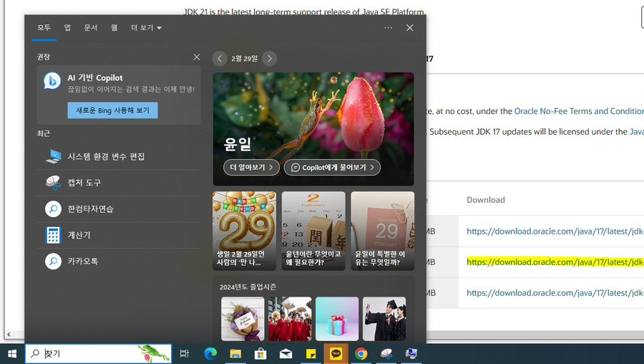644x364 pixels.
Task: Open the 윤년이란 무엇이고 왜 필요한가 card
Action: [x=313, y=231]
